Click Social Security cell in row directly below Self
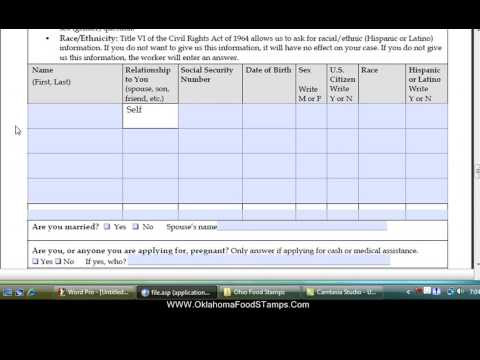 [x=210, y=141]
